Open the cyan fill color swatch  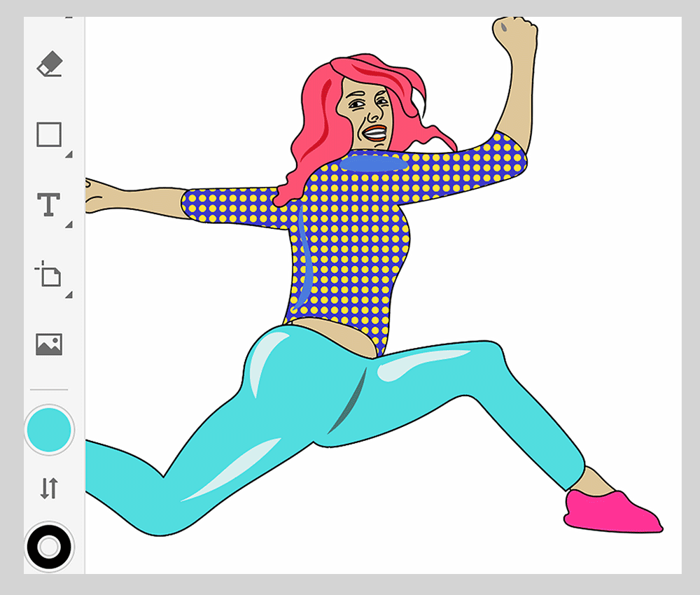48,430
